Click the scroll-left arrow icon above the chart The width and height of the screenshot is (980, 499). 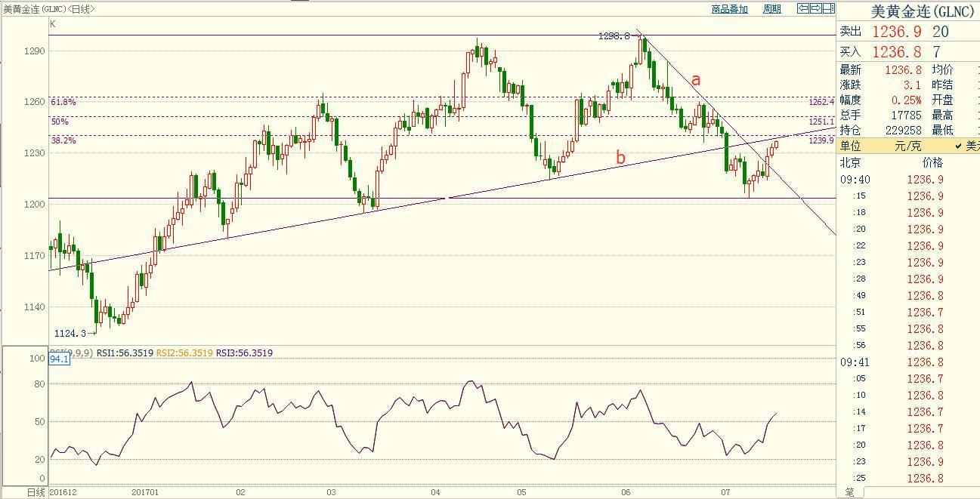click(x=804, y=9)
